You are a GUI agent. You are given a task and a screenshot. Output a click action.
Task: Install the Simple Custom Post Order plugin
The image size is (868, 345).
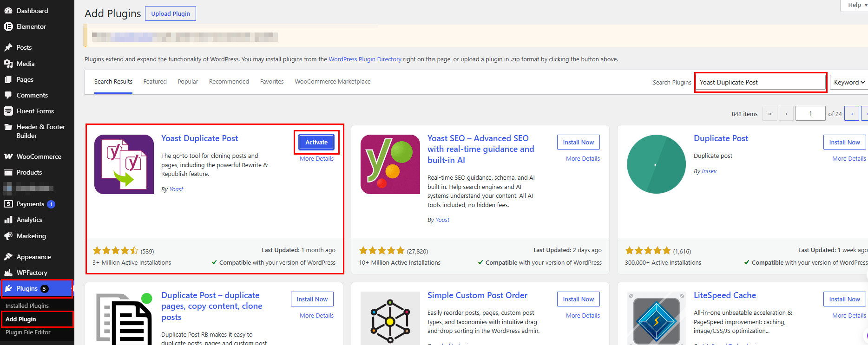pos(578,299)
